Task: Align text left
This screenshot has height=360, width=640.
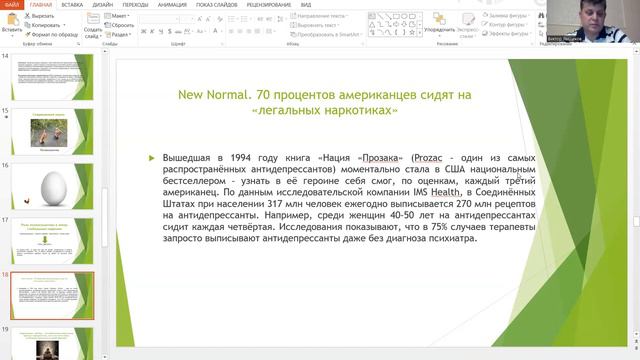Action: (x=231, y=31)
